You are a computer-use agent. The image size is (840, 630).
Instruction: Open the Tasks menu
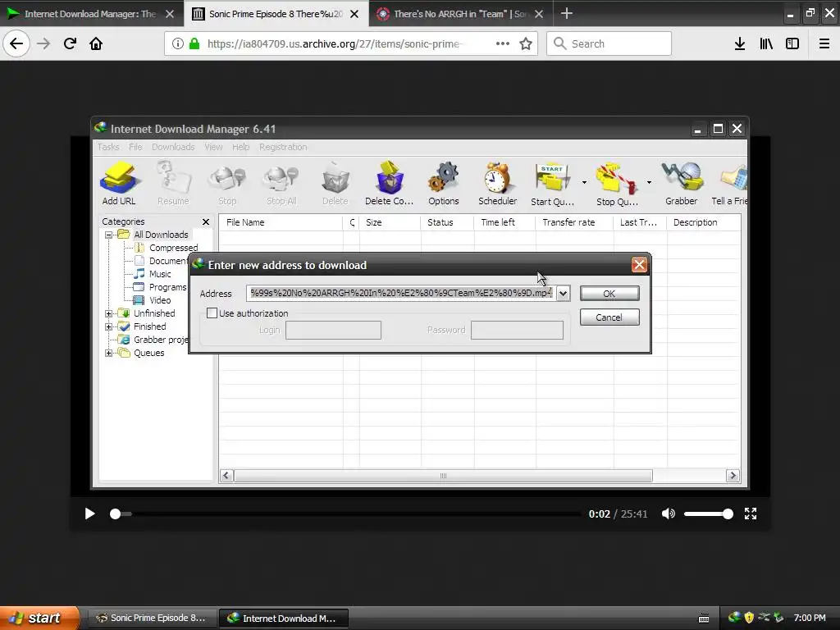pyautogui.click(x=108, y=147)
